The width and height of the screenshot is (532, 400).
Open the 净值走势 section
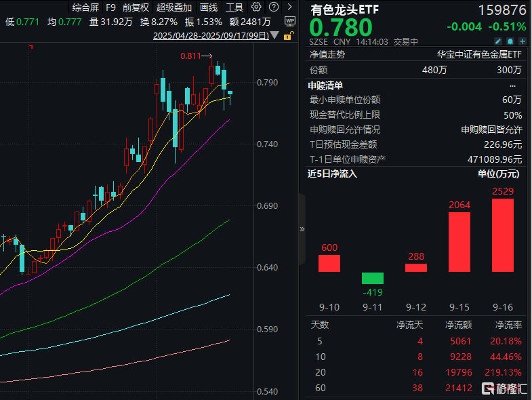click(327, 54)
